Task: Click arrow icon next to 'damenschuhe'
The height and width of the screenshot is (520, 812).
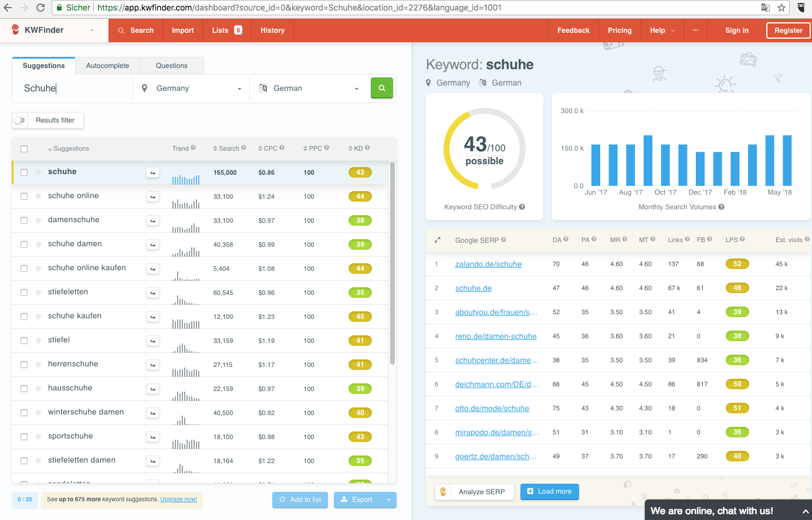Action: point(153,221)
